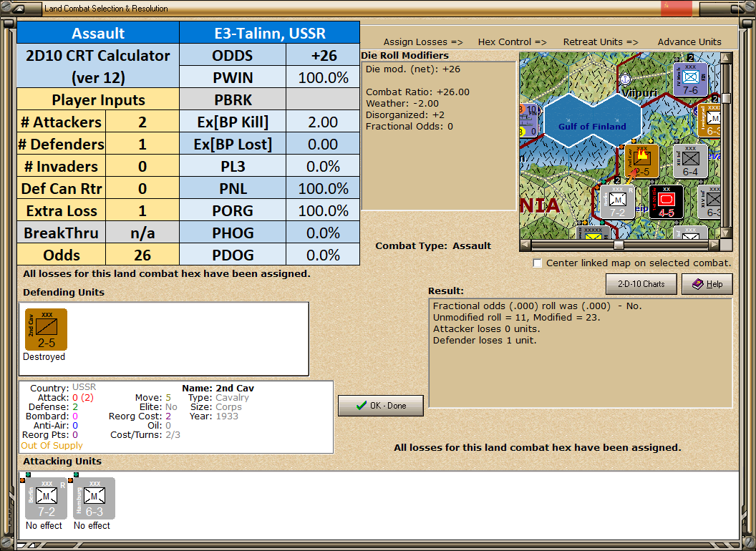The image size is (756, 551).
Task: Click the Combat Type: Assault label
Action: click(433, 245)
